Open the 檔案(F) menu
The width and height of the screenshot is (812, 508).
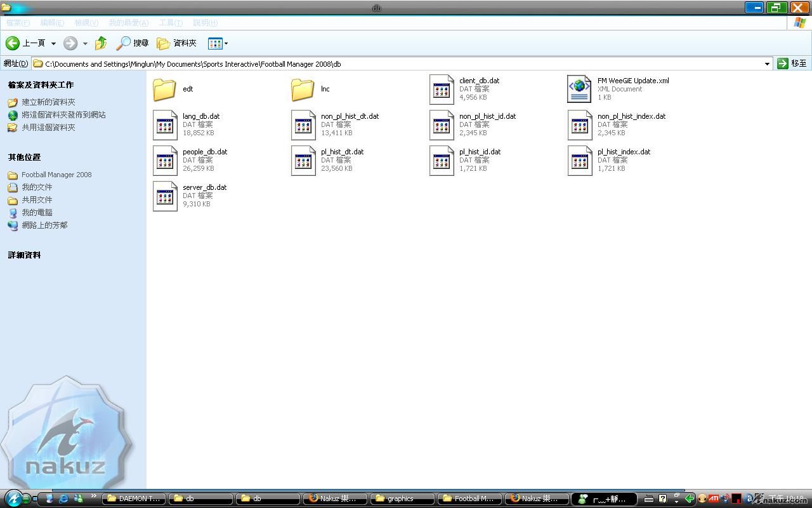click(18, 23)
